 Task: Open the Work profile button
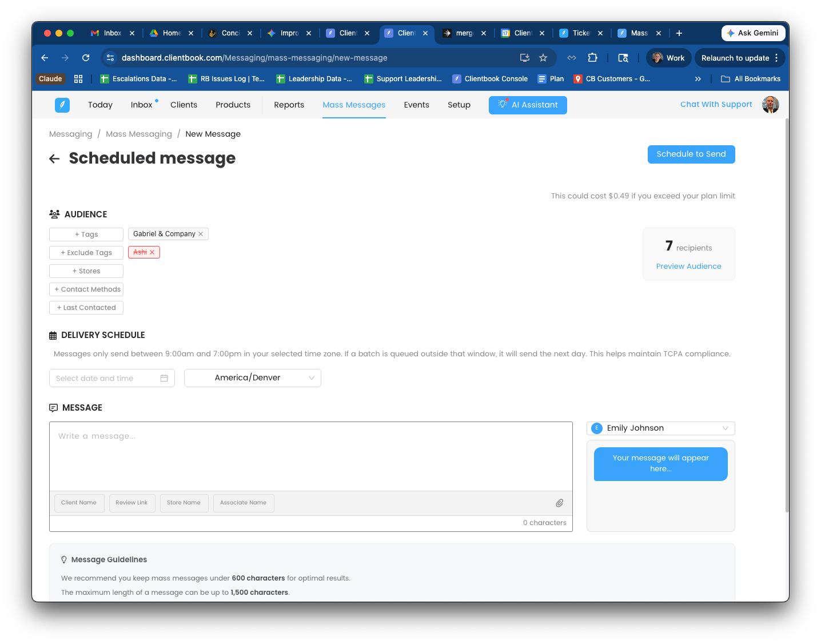point(669,58)
